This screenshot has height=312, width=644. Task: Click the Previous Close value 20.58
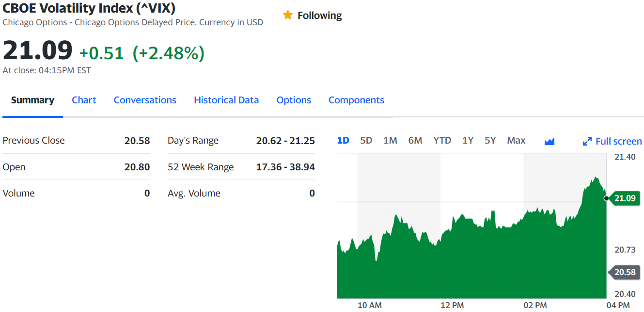pyautogui.click(x=137, y=141)
